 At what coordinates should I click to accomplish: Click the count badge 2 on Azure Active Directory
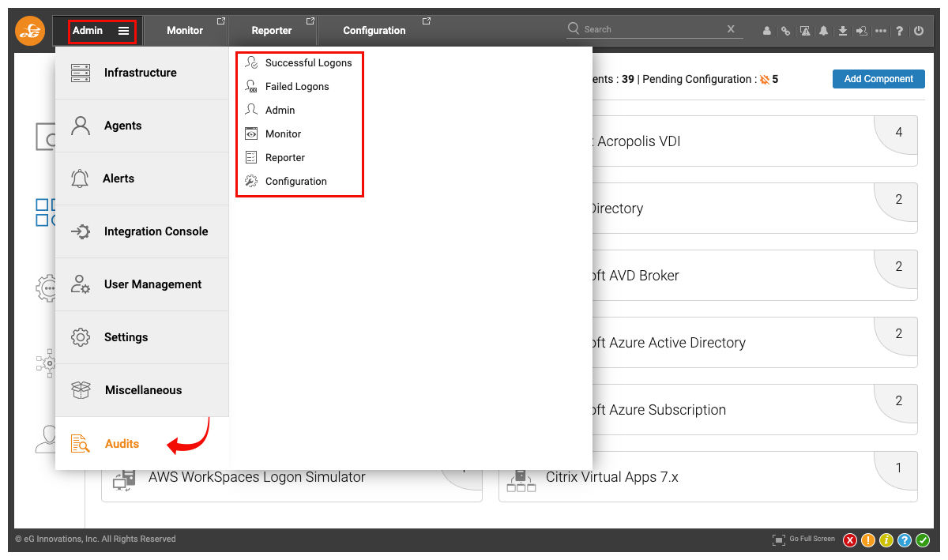[x=898, y=334]
